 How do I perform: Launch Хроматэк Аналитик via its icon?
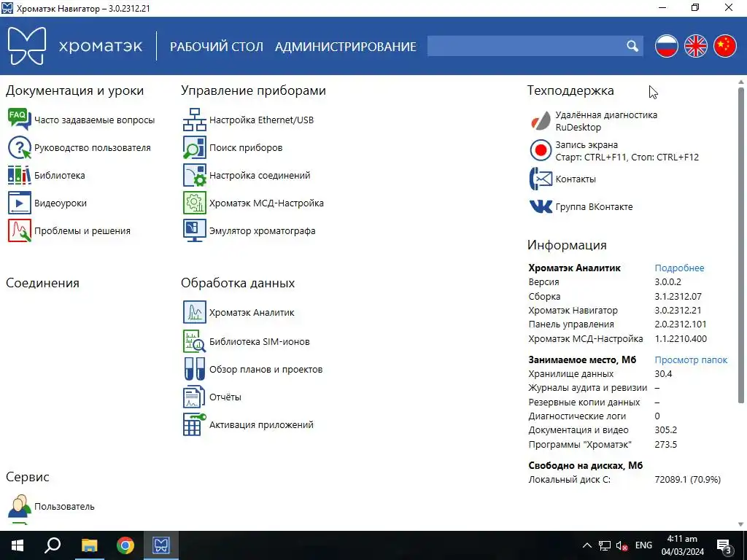pyautogui.click(x=194, y=312)
